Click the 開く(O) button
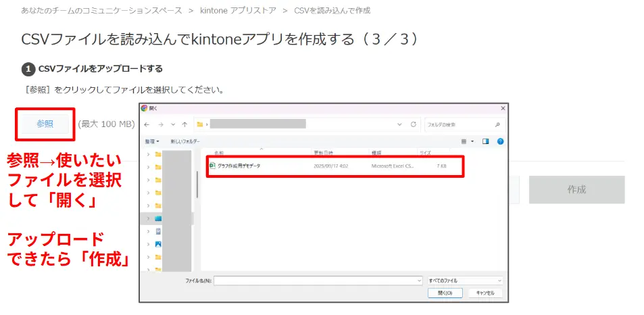This screenshot has height=315, width=644. tap(445, 293)
